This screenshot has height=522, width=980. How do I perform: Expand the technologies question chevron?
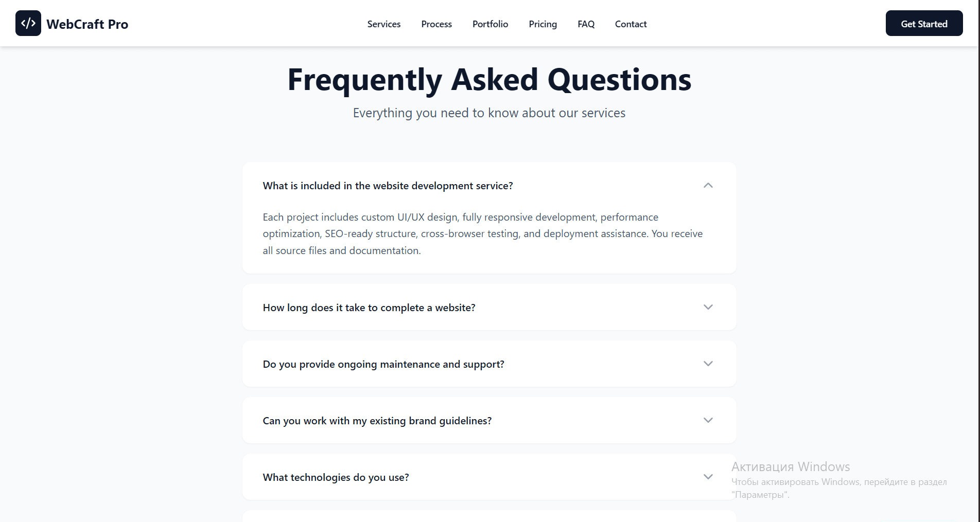[708, 477]
